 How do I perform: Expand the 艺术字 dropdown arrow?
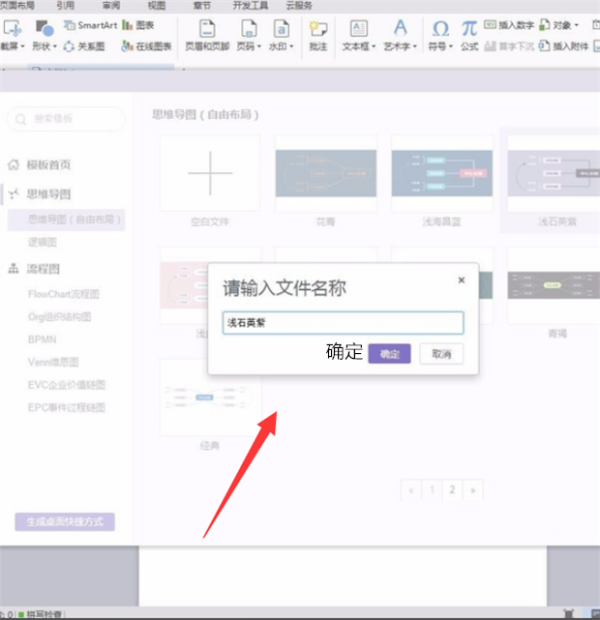415,46
